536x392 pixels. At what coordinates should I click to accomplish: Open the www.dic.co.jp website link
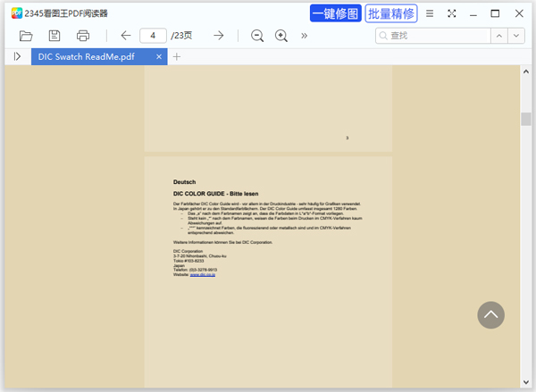pos(202,275)
